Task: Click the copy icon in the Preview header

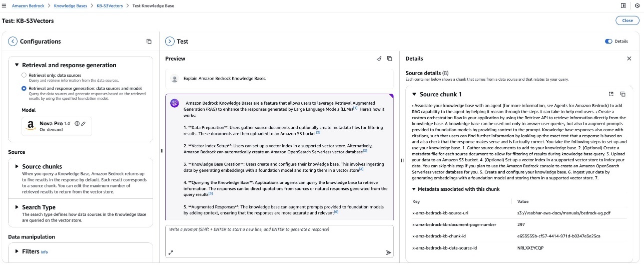Action: click(390, 59)
